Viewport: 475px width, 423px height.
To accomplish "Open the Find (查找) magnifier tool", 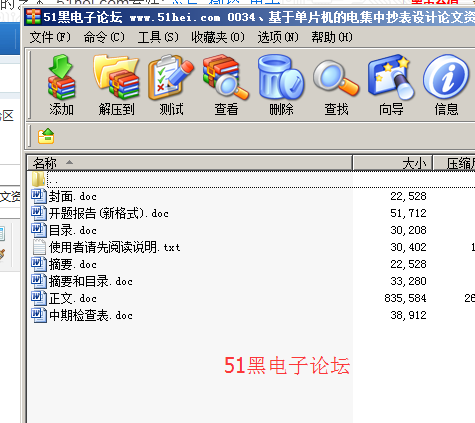I will point(336,77).
